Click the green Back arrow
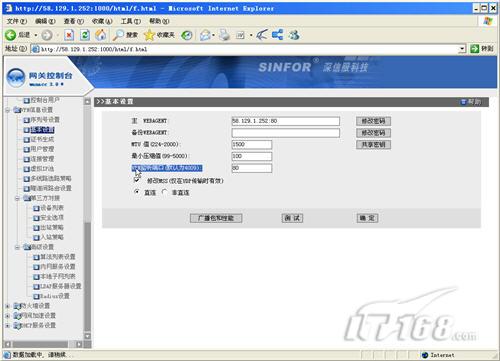500x361 pixels. [10, 35]
